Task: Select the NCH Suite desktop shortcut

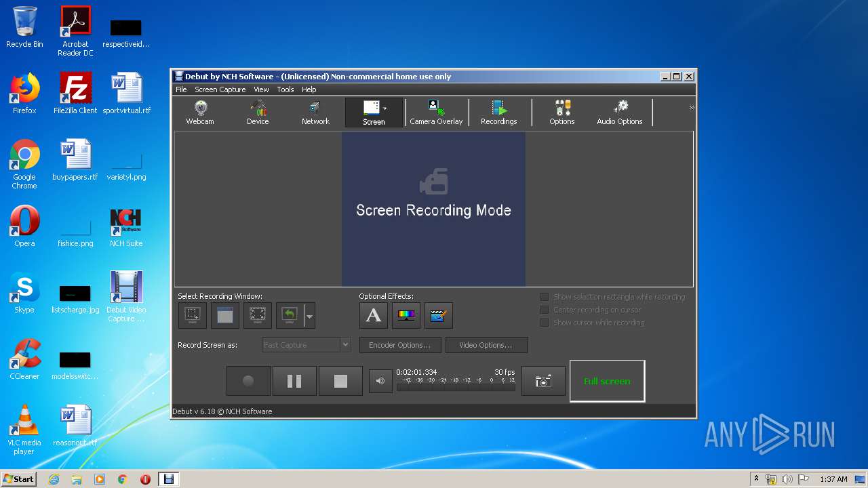Action: click(x=126, y=228)
